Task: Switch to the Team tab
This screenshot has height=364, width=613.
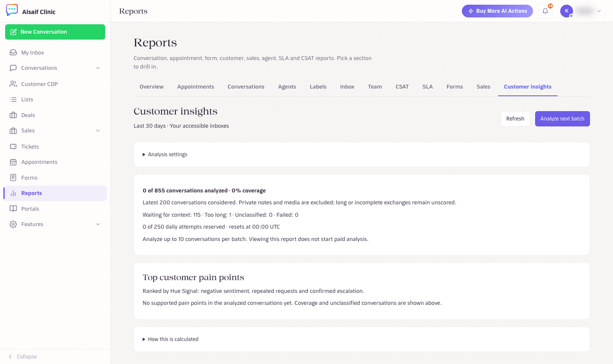Action: click(375, 87)
